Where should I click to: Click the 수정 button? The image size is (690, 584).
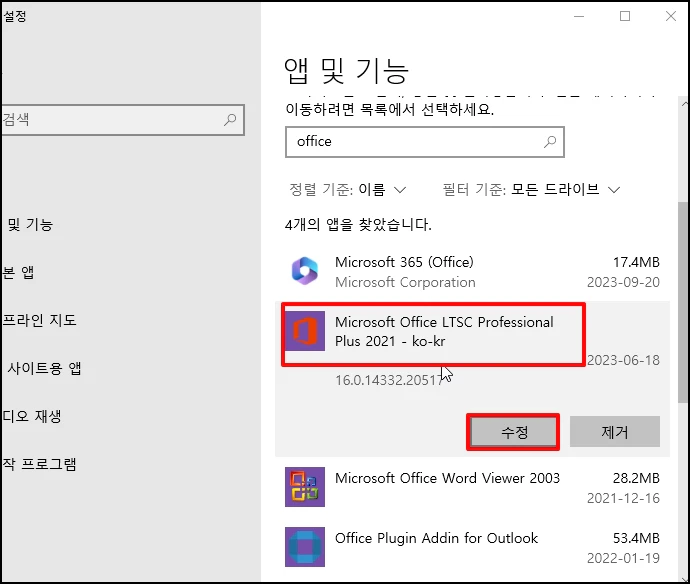pyautogui.click(x=513, y=432)
